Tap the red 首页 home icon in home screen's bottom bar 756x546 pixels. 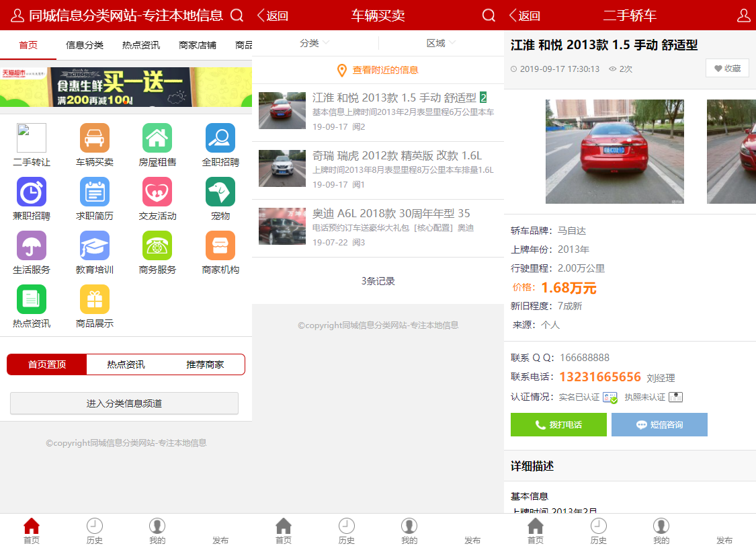(x=32, y=525)
